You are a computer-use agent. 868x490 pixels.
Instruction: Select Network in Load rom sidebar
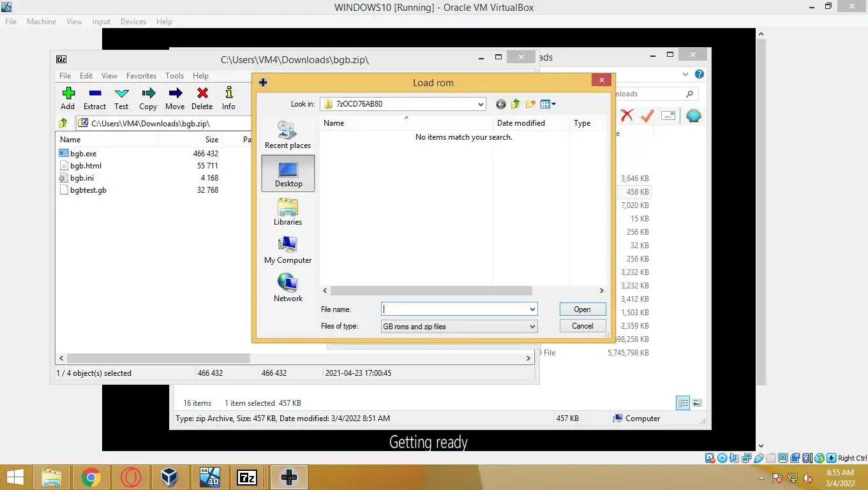point(288,288)
